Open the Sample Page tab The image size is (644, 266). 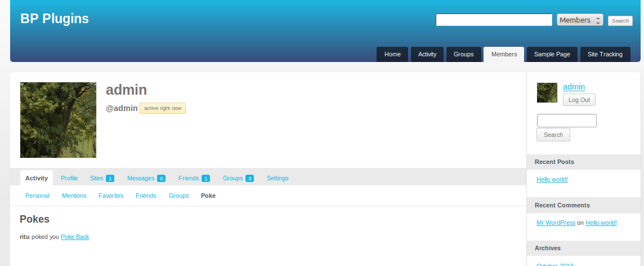552,54
